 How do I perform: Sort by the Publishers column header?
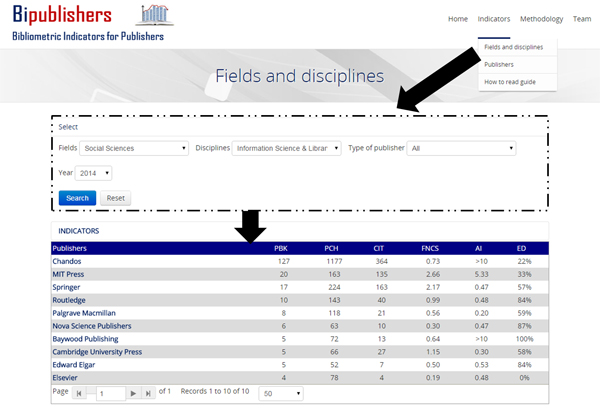pos(69,248)
